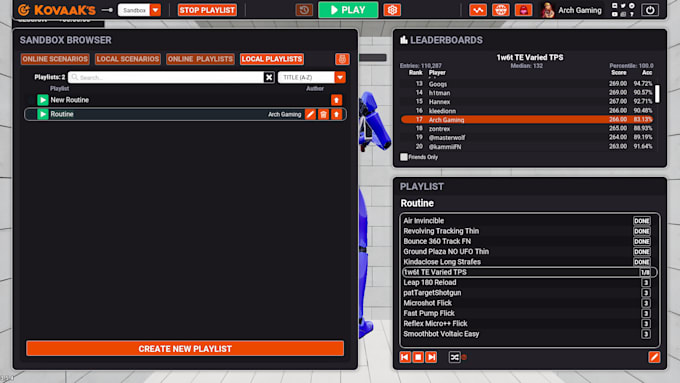
Task: Switch to Local Scenarios tab
Action: click(128, 59)
